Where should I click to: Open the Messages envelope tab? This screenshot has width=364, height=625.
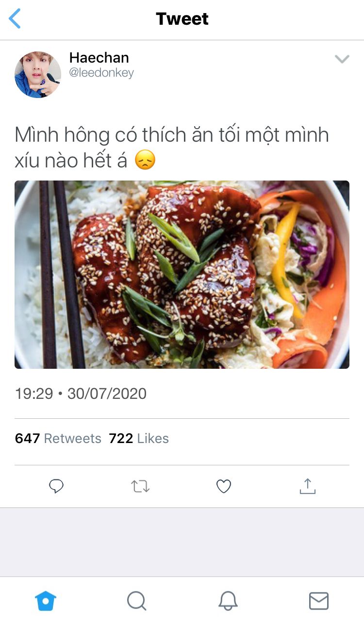point(319,601)
